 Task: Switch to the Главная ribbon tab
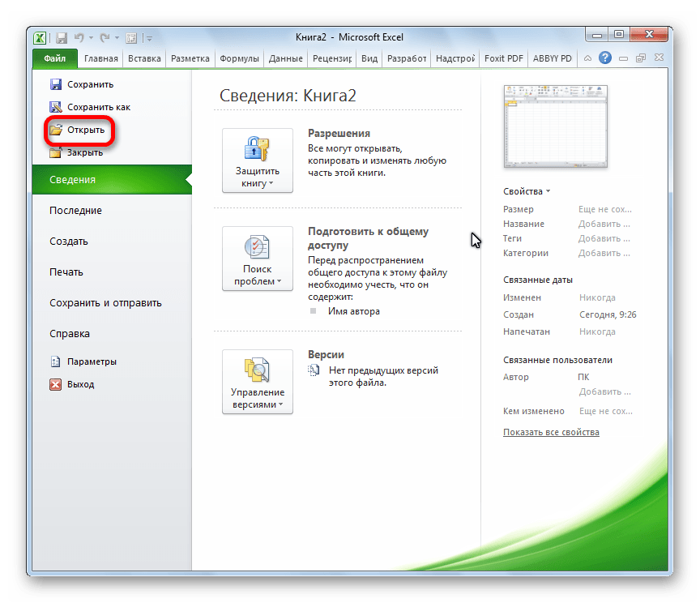point(100,58)
